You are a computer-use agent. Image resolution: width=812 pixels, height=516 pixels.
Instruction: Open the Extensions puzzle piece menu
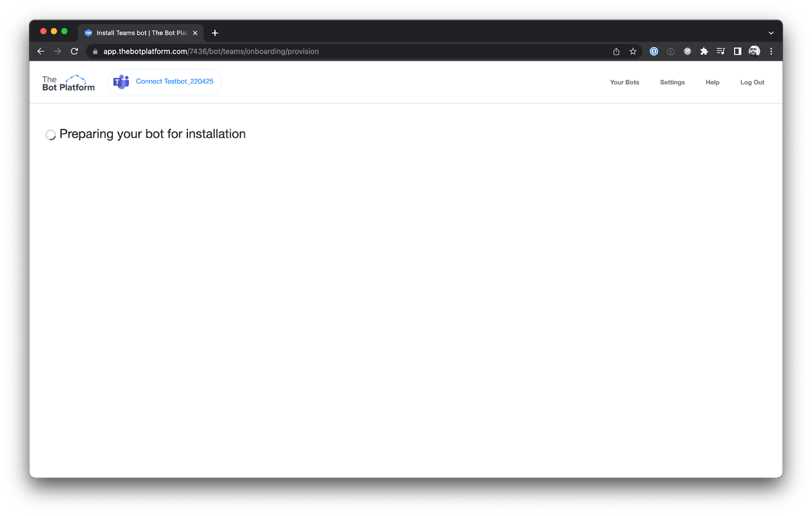(x=704, y=51)
